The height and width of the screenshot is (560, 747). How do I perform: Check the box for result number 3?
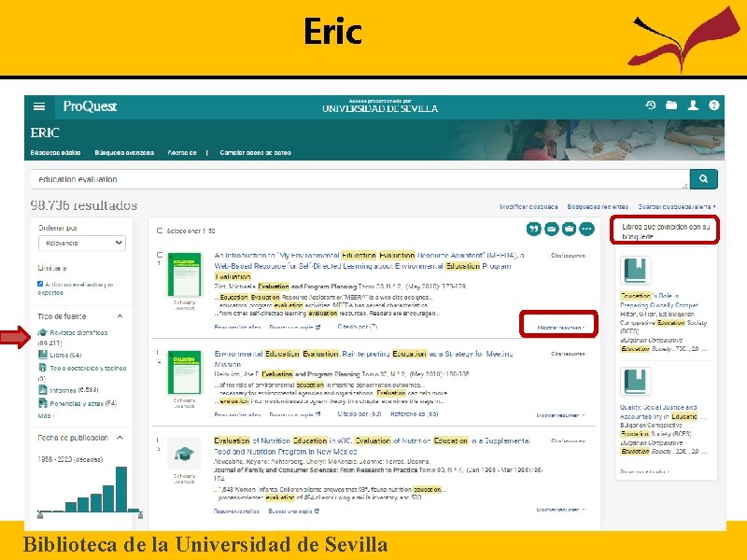click(160, 440)
